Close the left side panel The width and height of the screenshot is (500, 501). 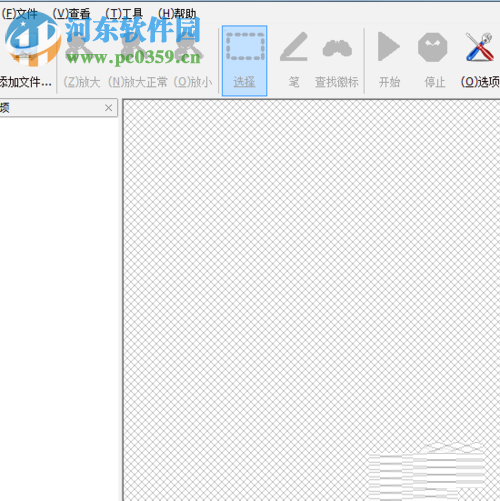[108, 108]
